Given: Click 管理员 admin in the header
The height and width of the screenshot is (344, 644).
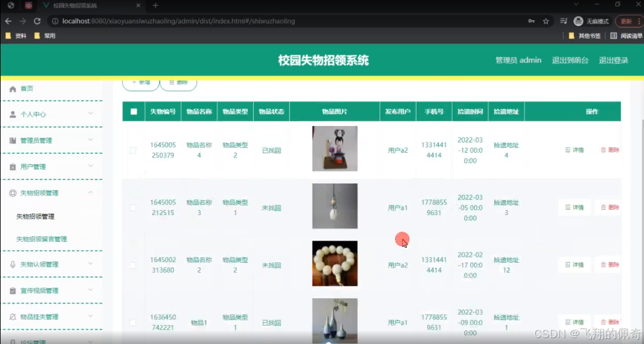Looking at the screenshot, I should coord(518,61).
